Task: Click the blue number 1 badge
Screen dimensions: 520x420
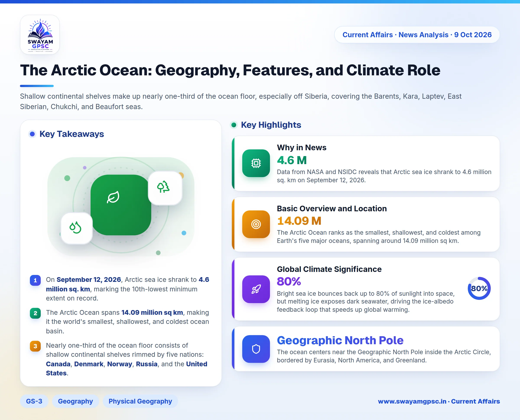Action: click(35, 280)
